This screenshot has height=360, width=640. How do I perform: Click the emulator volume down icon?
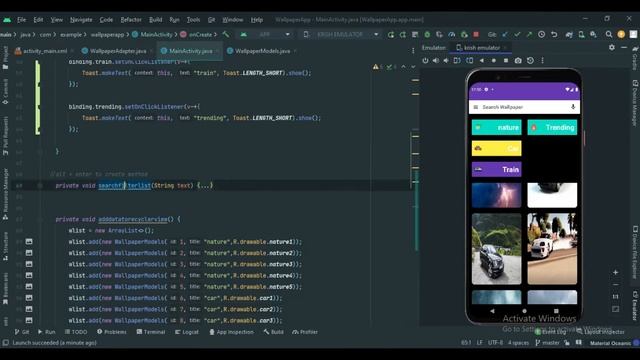[x=446, y=60]
